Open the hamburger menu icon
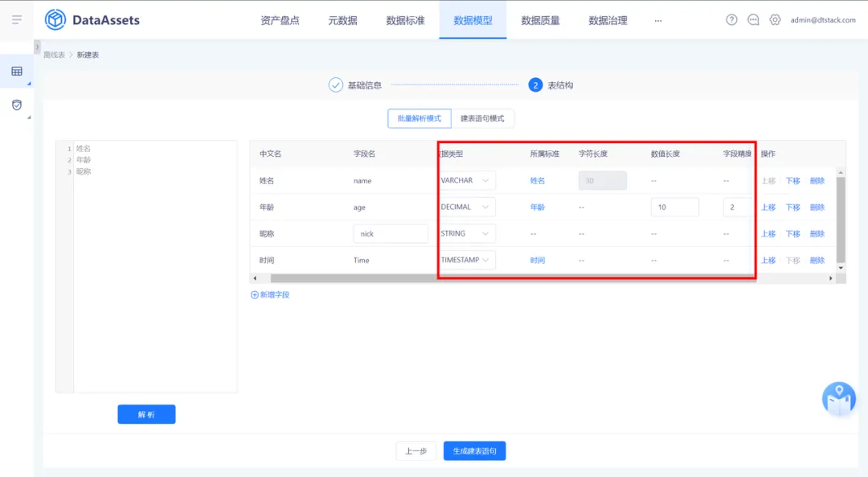This screenshot has height=477, width=868. pyautogui.click(x=17, y=20)
